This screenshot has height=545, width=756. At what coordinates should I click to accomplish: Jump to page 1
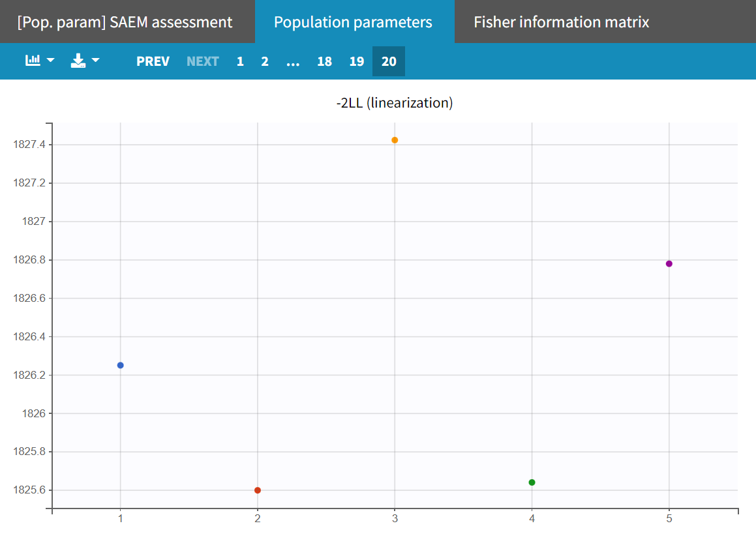pyautogui.click(x=240, y=61)
